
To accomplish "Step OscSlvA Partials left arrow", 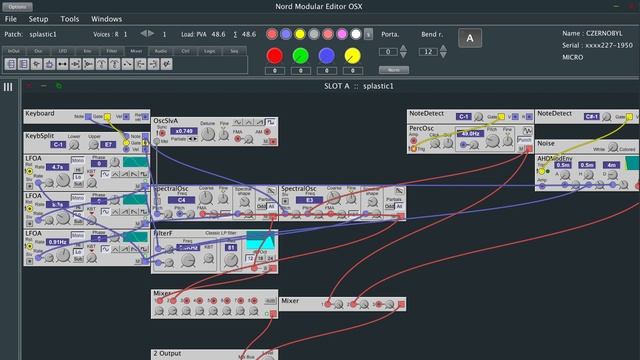I will coord(190,139).
